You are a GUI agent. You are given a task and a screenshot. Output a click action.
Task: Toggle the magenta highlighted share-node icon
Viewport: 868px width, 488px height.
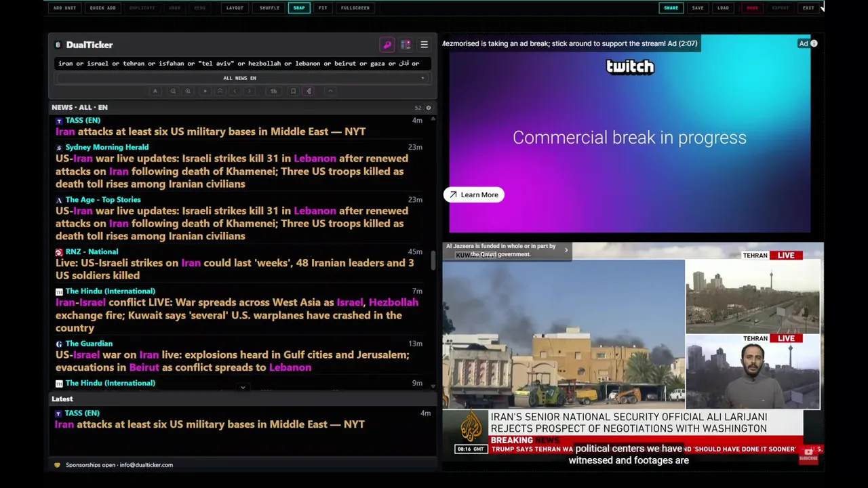tap(309, 91)
